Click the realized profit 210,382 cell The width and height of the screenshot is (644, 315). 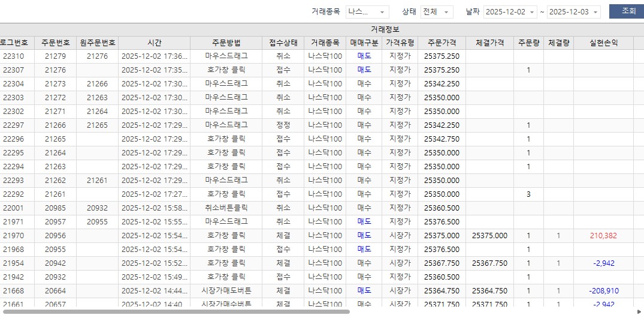604,236
